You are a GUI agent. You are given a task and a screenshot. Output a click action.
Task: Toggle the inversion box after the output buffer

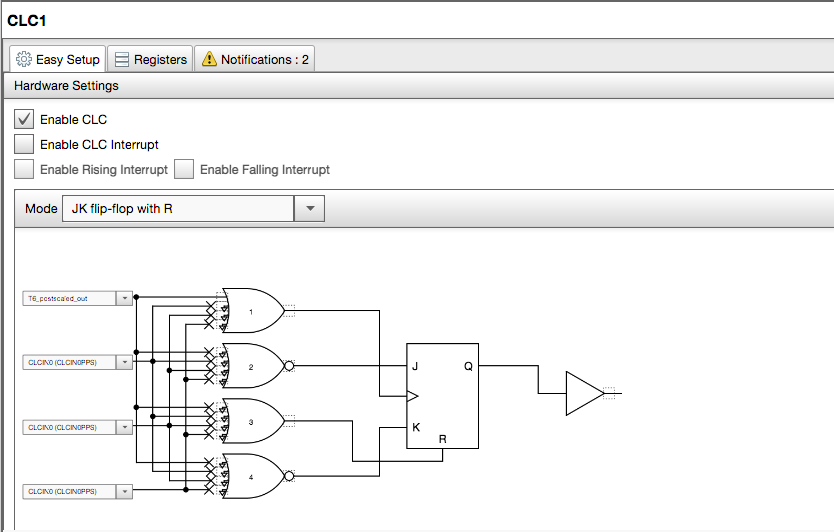[x=611, y=394]
